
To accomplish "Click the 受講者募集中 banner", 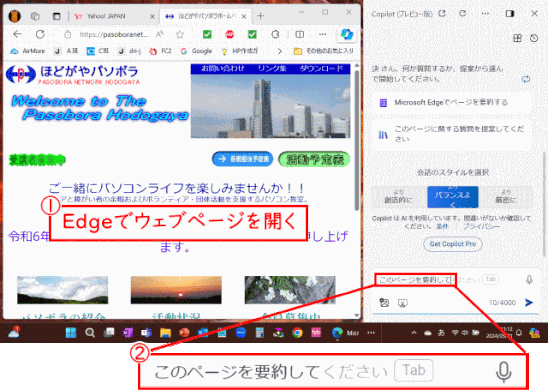I will click(37, 160).
